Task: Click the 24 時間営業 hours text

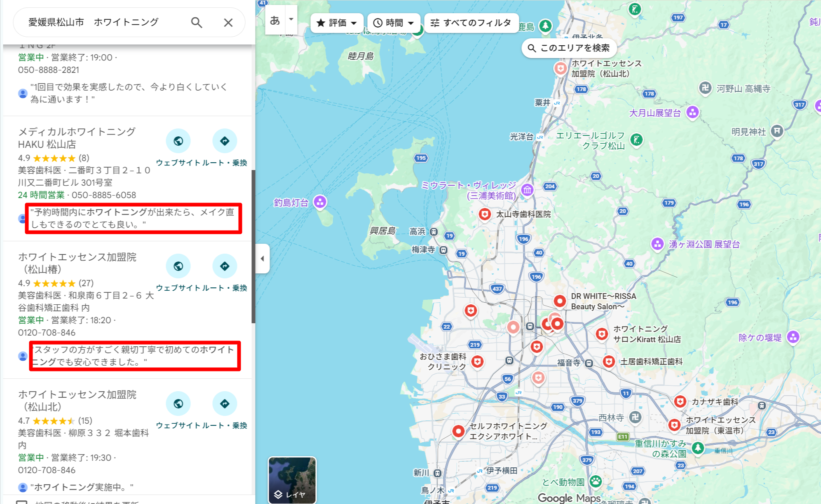Action: 41,195
